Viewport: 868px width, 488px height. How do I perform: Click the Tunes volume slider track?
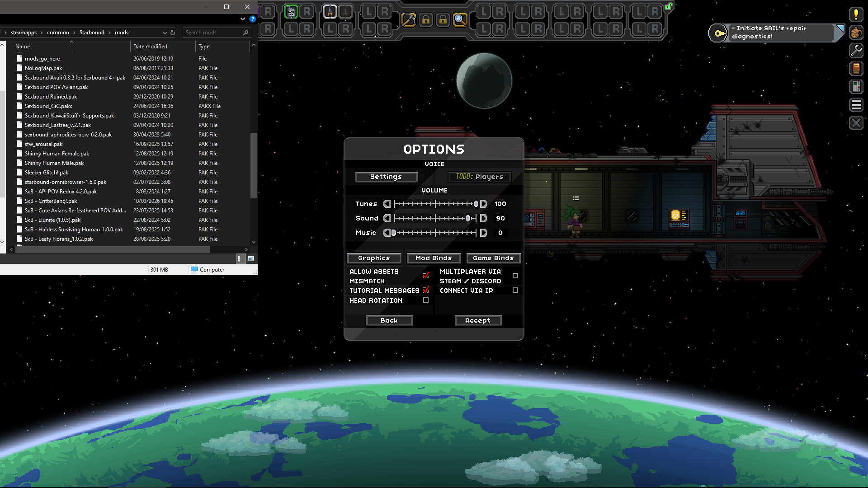[x=435, y=204]
